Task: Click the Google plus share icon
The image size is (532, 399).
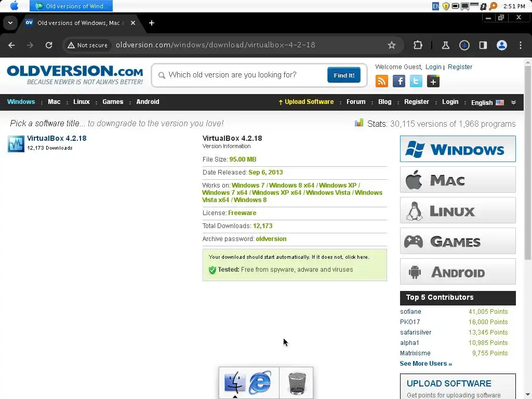Action: point(433,81)
